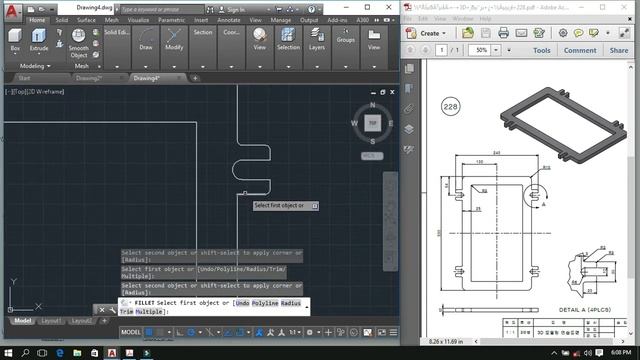Switch to the Solid ribbon tab
This screenshot has height=360, width=640.
(62, 20)
